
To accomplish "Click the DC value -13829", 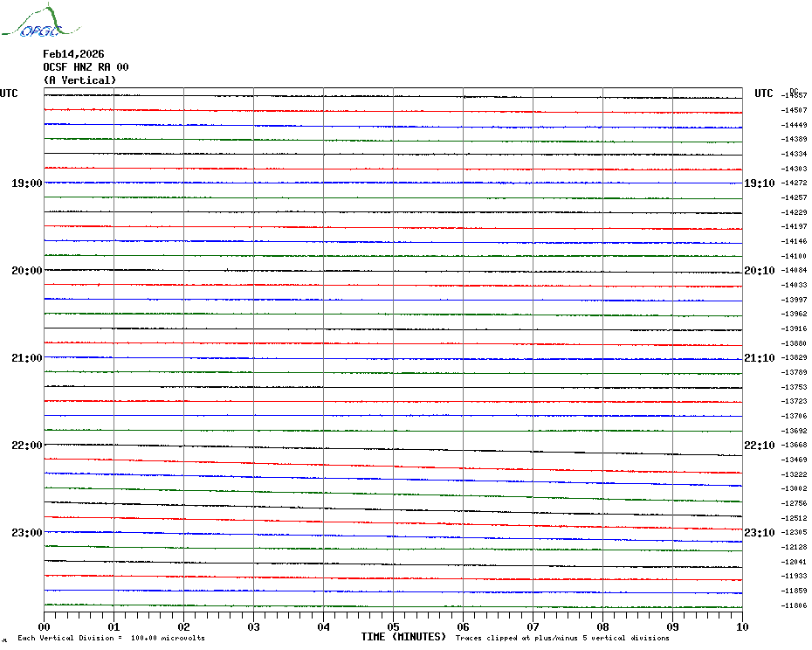I will (794, 357).
